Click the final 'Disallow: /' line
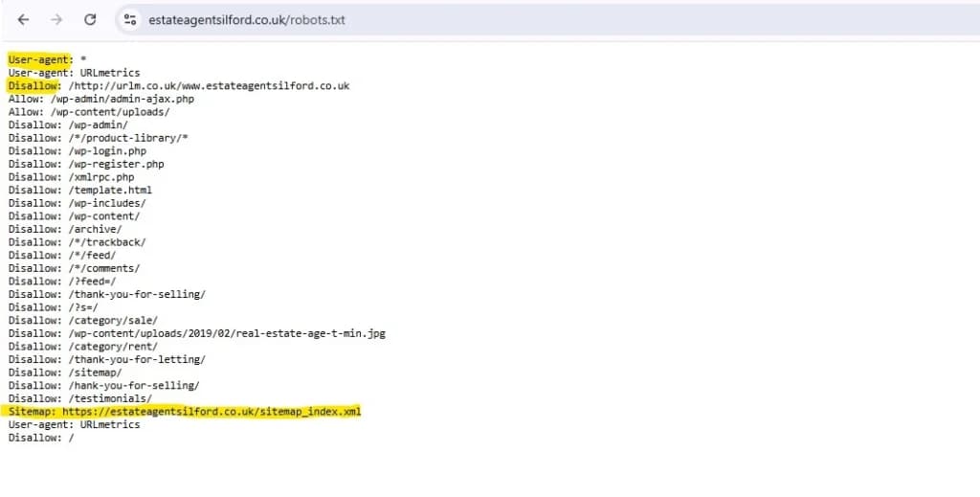The width and height of the screenshot is (980, 497). (x=41, y=438)
